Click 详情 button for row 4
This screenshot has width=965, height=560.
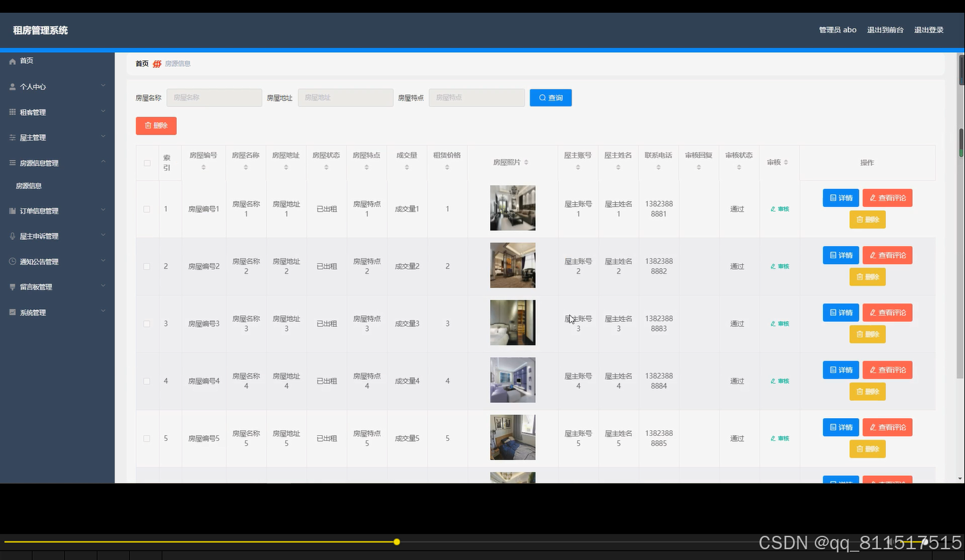841,370
